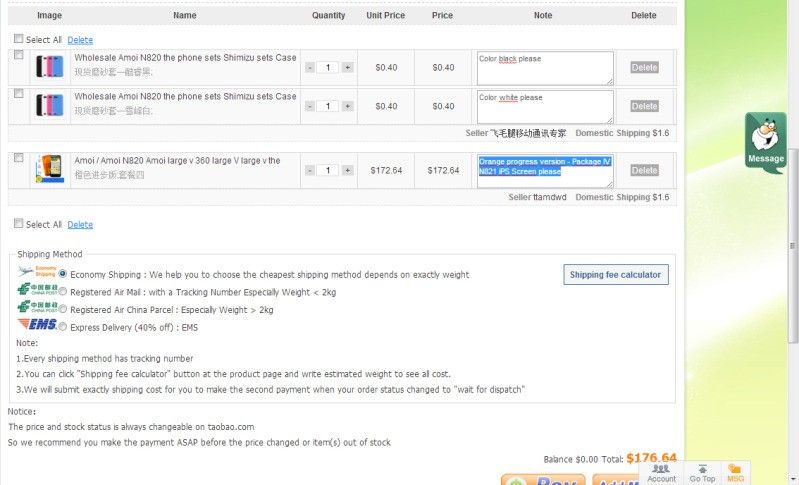The image size is (799, 485).
Task: Click quantity field of black Shimizu case
Action: [328, 67]
